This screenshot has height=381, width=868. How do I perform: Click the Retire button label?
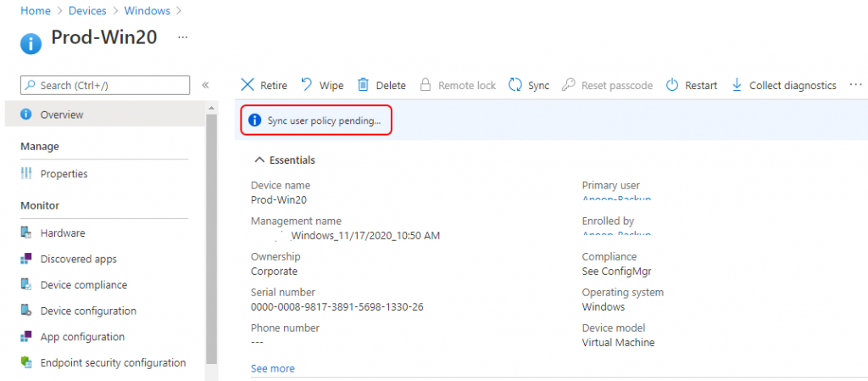coord(274,86)
